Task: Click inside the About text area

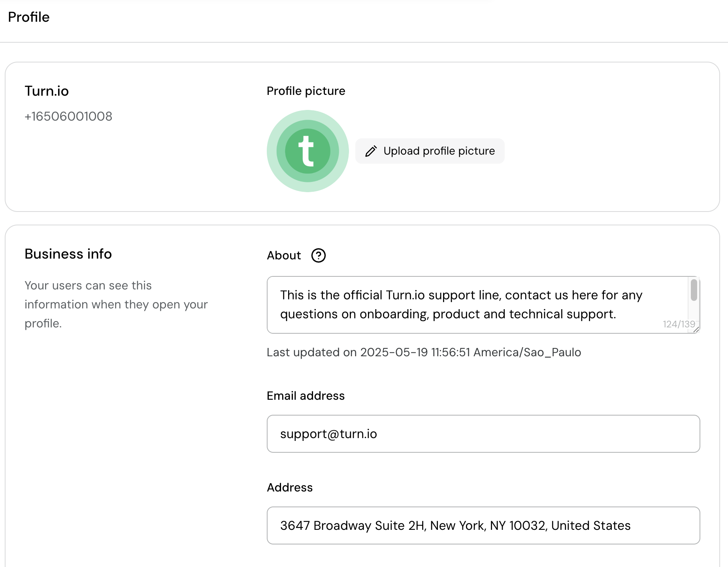Action: [x=483, y=304]
